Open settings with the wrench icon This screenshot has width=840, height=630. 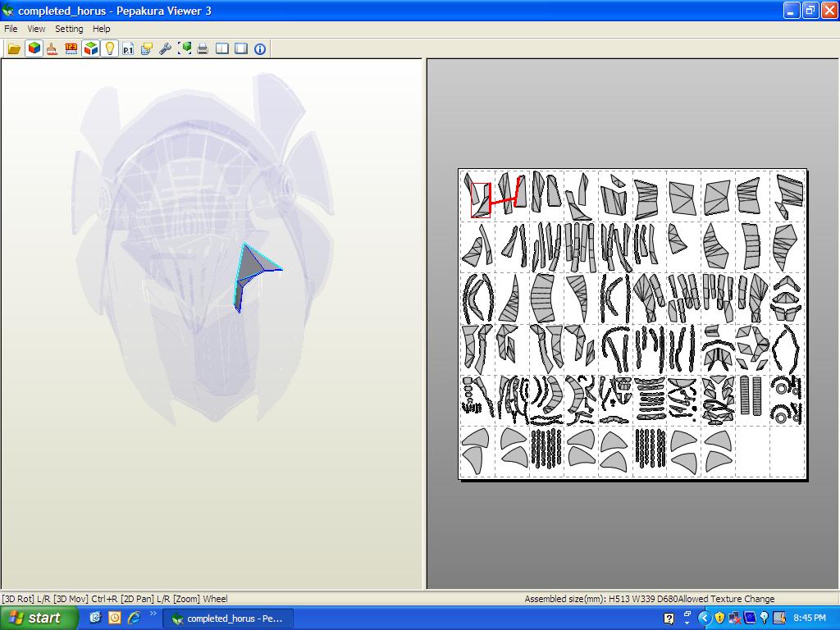tap(165, 48)
